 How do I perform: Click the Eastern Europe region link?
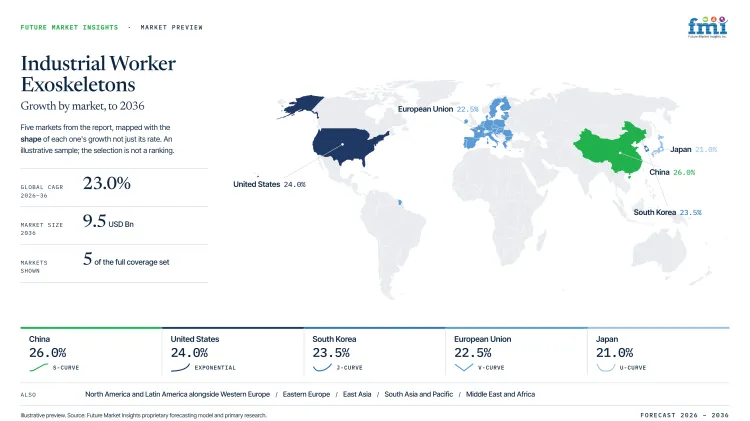[x=306, y=394]
